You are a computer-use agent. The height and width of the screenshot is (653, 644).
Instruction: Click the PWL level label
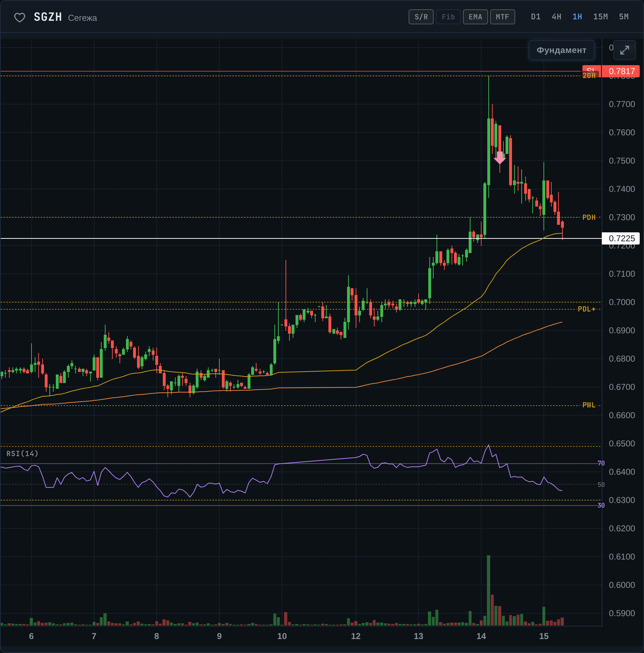point(589,405)
